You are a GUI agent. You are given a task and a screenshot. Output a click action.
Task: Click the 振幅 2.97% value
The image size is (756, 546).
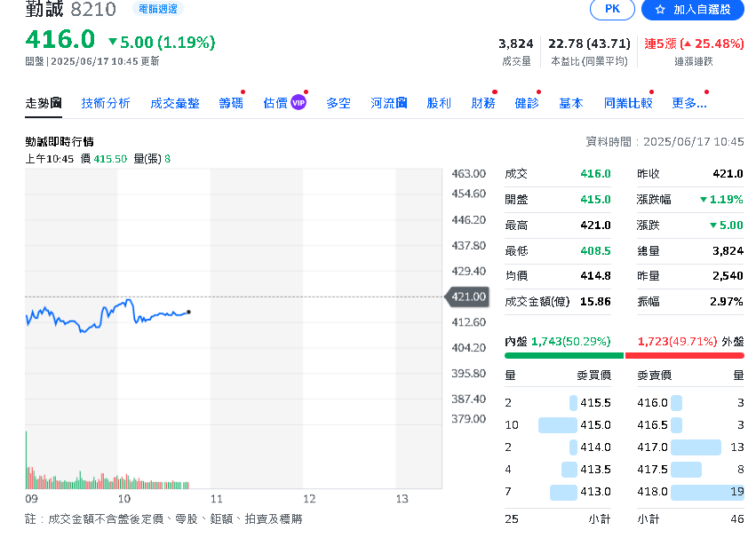[x=726, y=302]
